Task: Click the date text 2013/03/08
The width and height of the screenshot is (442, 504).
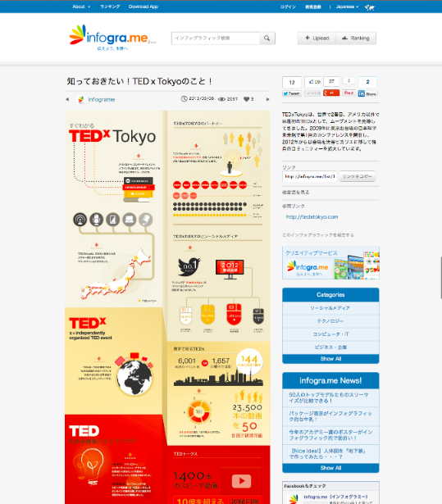Action: pyautogui.click(x=201, y=98)
